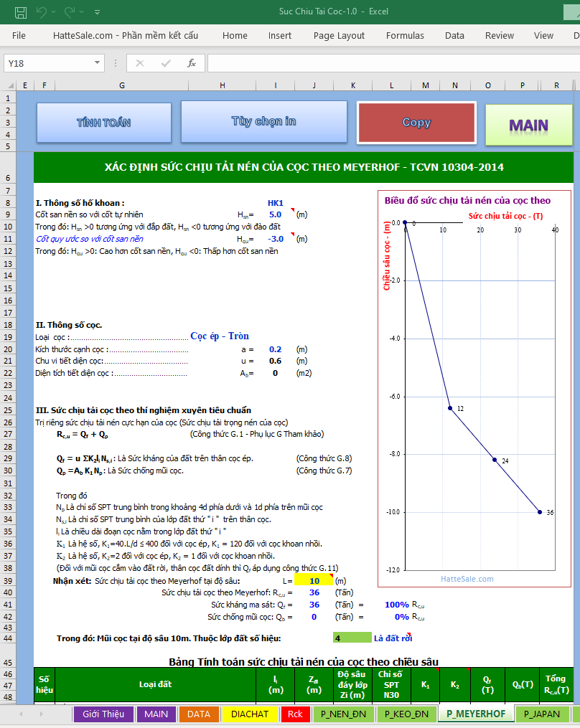
Task: Select the yellow L= 10 depth cell
Action: pos(314,581)
